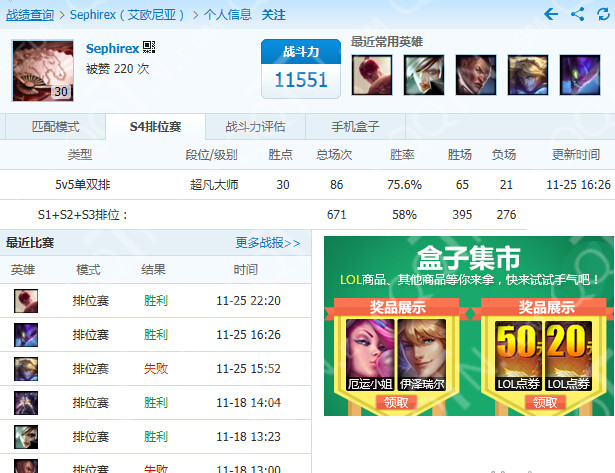Click the 关注 follow link
This screenshot has height=473, width=615.
point(273,15)
